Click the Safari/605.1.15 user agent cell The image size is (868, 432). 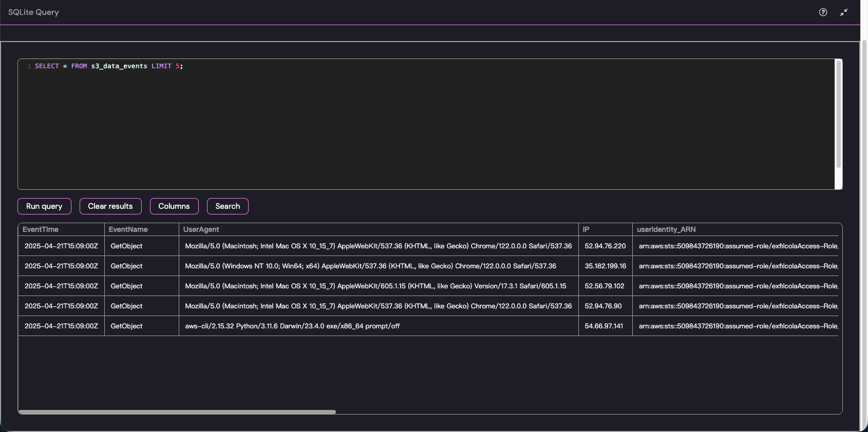point(375,286)
